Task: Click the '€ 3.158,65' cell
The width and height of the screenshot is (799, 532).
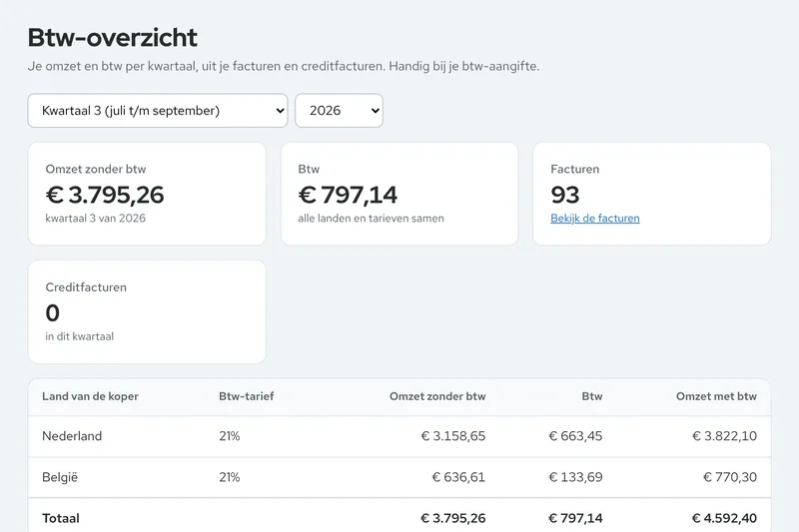Action: (453, 436)
